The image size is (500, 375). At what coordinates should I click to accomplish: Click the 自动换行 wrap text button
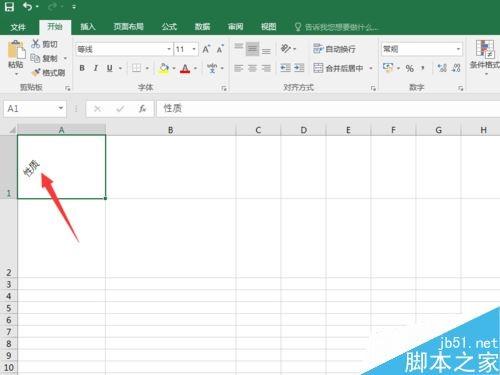(x=334, y=49)
